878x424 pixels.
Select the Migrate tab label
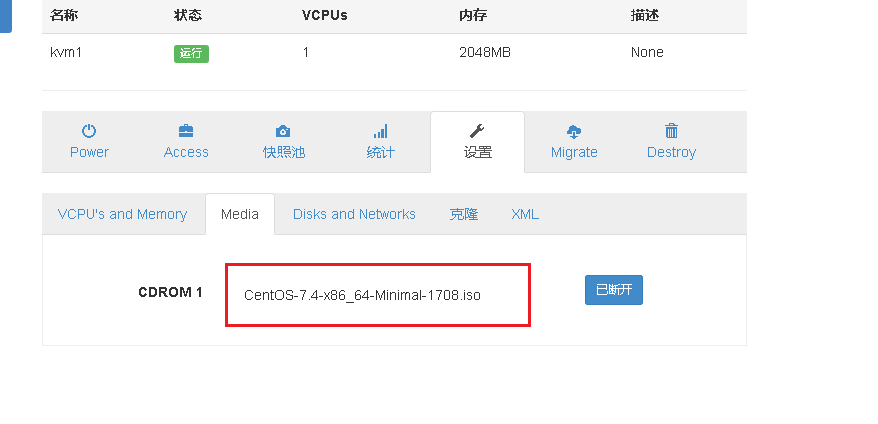click(574, 152)
